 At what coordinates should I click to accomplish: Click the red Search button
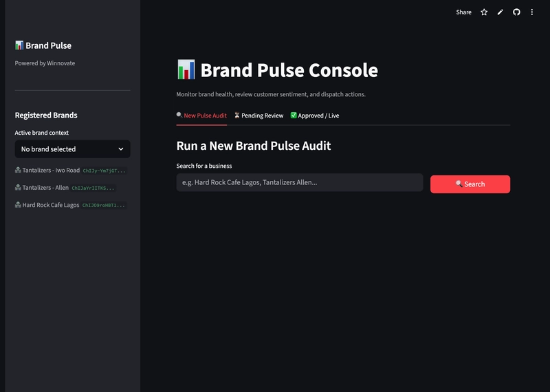470,184
